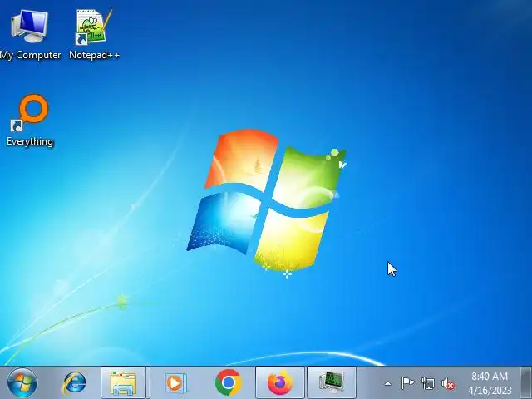Switch to Firefox in the taskbar

click(x=280, y=382)
